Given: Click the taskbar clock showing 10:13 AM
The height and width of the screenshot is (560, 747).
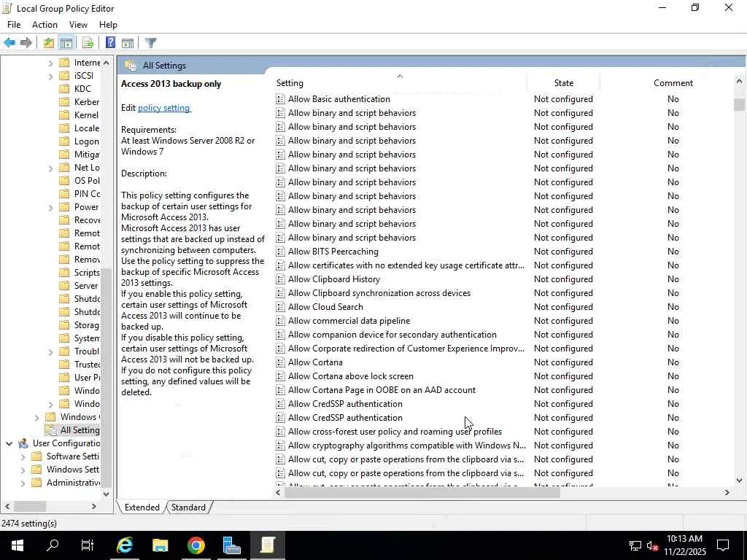Looking at the screenshot, I should 684,545.
